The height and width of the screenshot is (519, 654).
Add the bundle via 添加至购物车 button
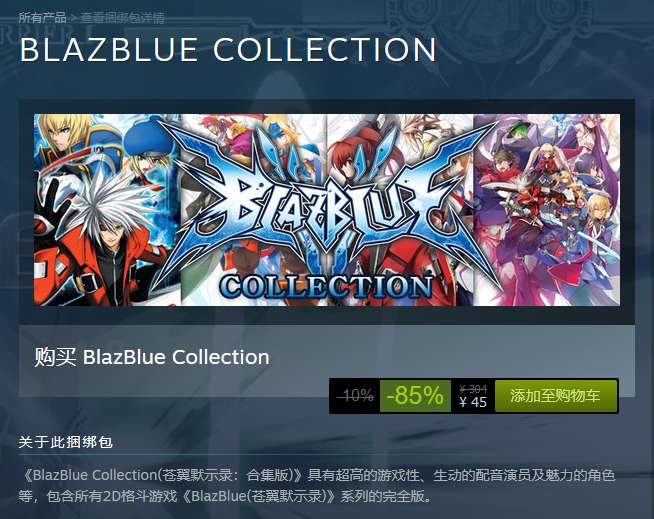point(556,396)
